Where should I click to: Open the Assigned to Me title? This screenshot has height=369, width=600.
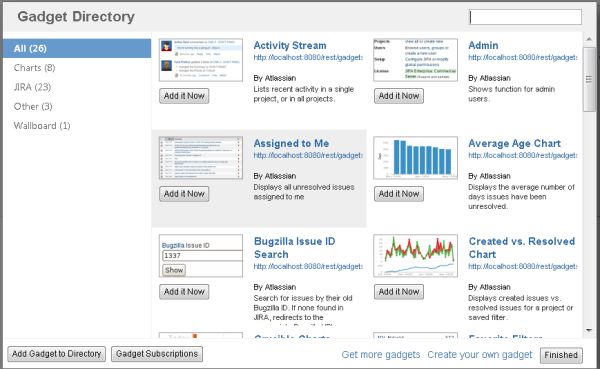tap(291, 143)
